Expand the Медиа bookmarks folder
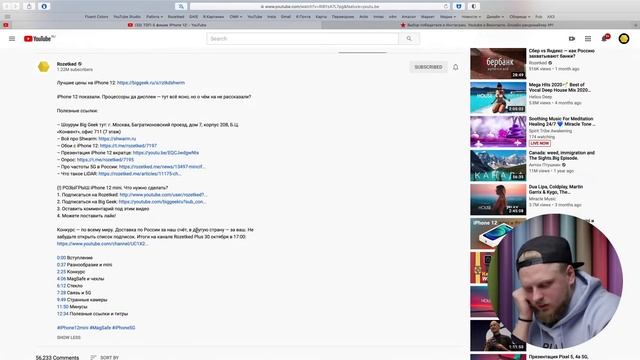Viewport: 640px width, 360px height. (x=448, y=17)
